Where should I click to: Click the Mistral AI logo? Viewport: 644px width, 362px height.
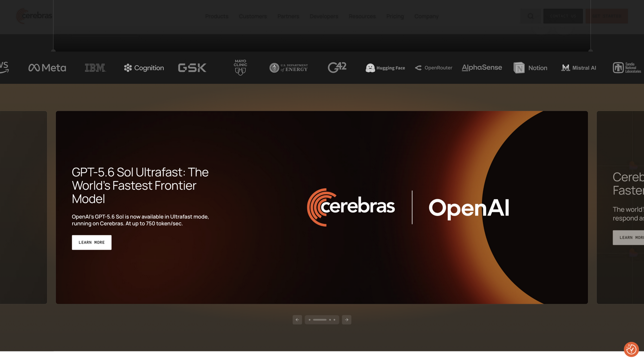(579, 68)
